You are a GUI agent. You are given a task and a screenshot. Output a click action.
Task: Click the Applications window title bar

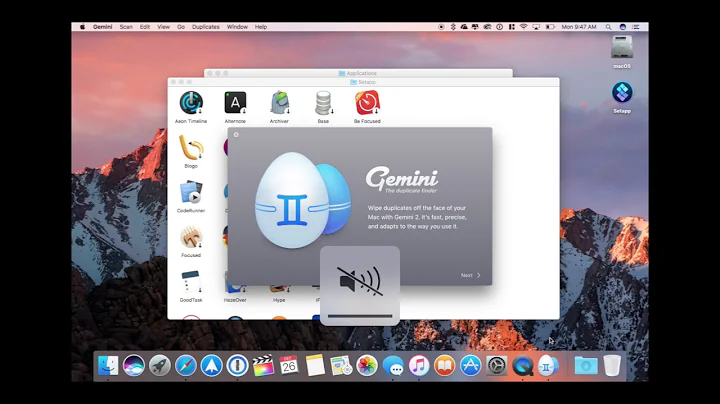pyautogui.click(x=358, y=73)
